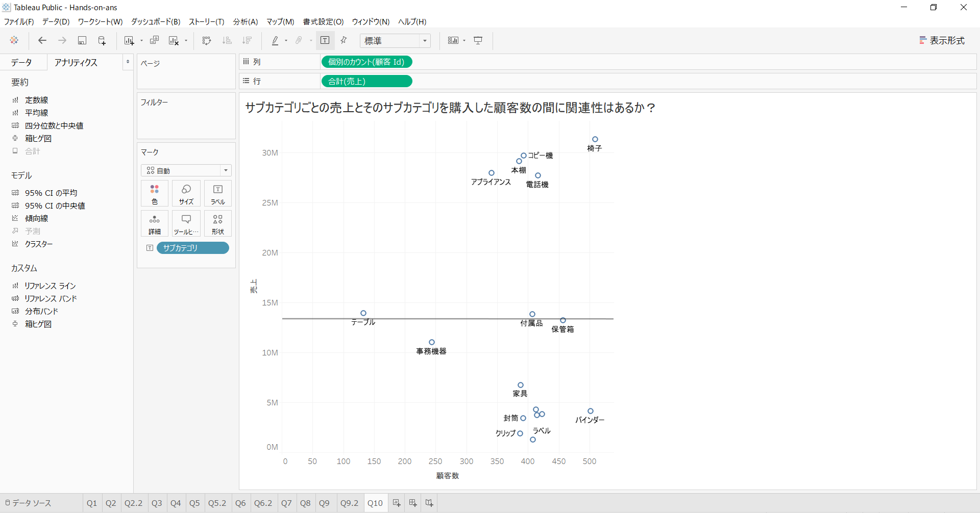This screenshot has height=513, width=980.
Task: Open the view fit dropdown 標準
Action: click(x=395, y=41)
